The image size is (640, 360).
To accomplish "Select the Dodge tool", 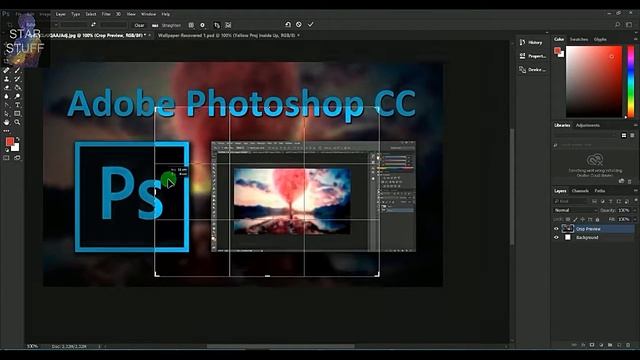I will click(17, 96).
